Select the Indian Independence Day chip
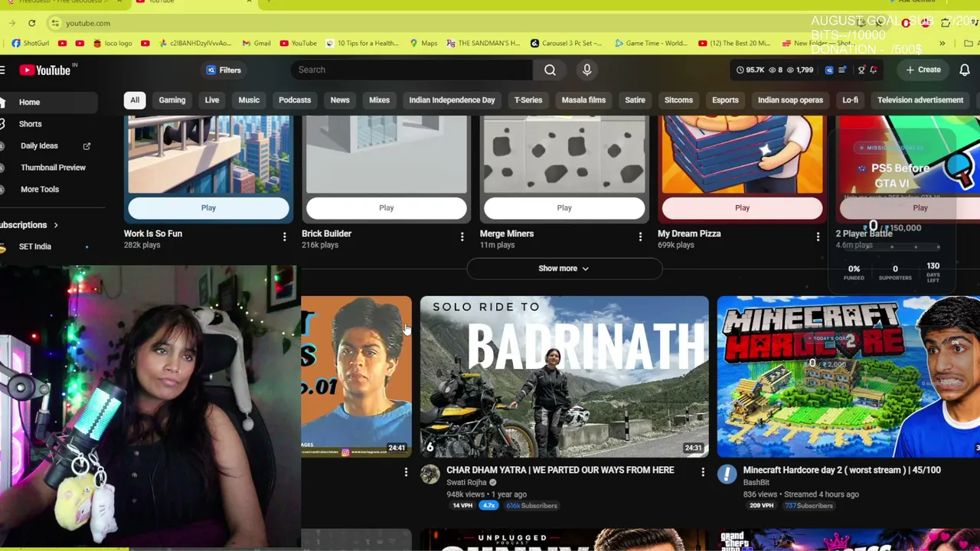 (452, 100)
